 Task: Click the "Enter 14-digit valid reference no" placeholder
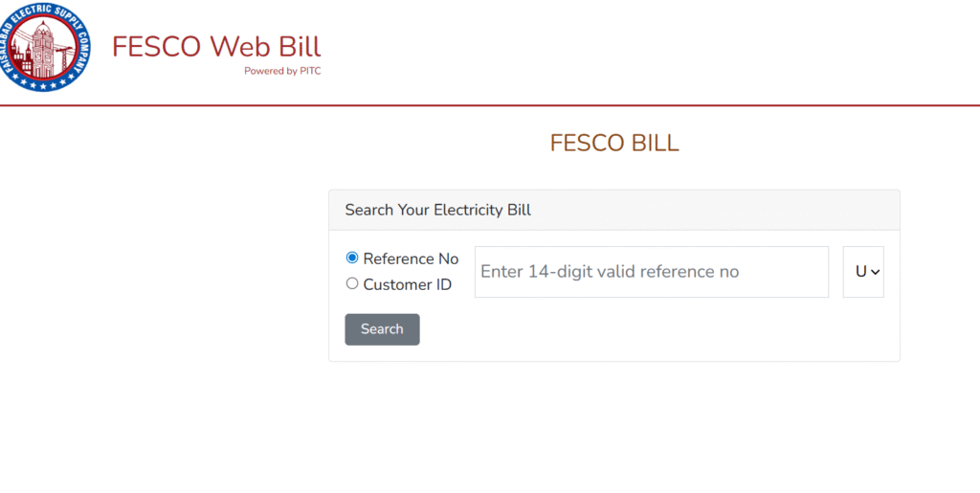610,272
